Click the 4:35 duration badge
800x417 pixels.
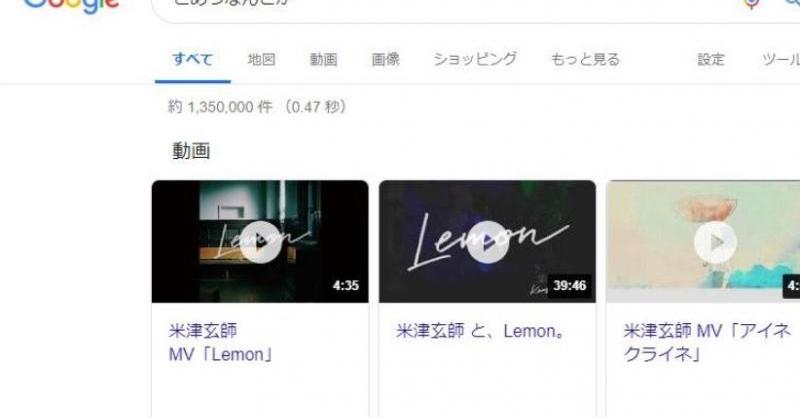point(346,285)
